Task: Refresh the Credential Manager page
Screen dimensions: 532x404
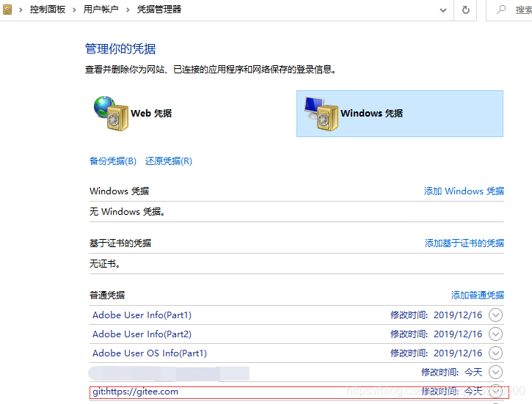Action: 466,10
